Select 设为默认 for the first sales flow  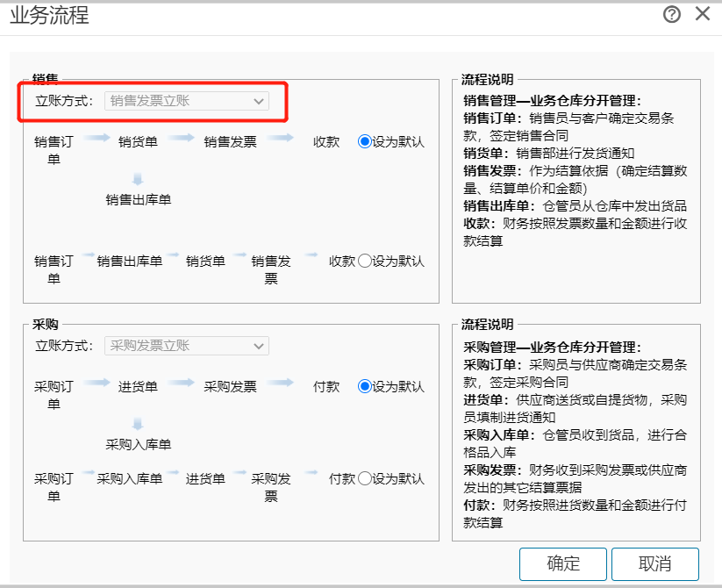pos(365,141)
